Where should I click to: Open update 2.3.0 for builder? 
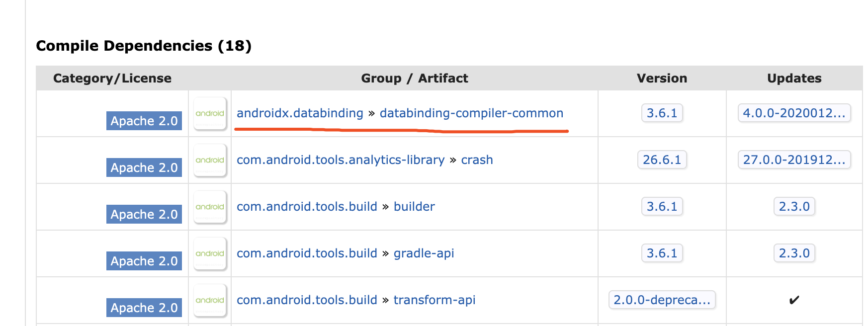(794, 206)
